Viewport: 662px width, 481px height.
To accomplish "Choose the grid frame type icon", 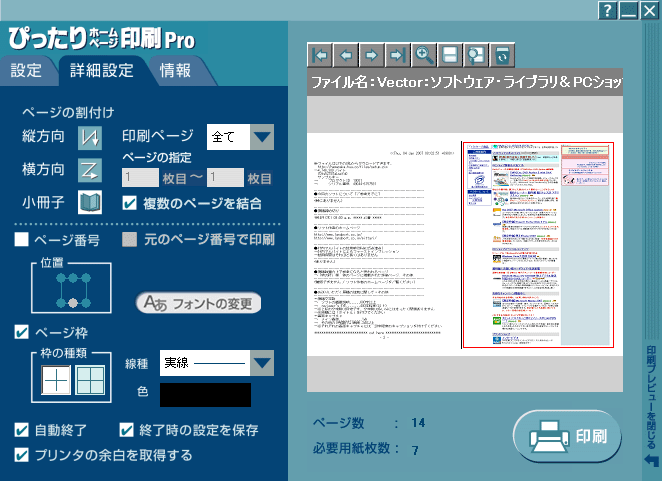I will pos(90,380).
